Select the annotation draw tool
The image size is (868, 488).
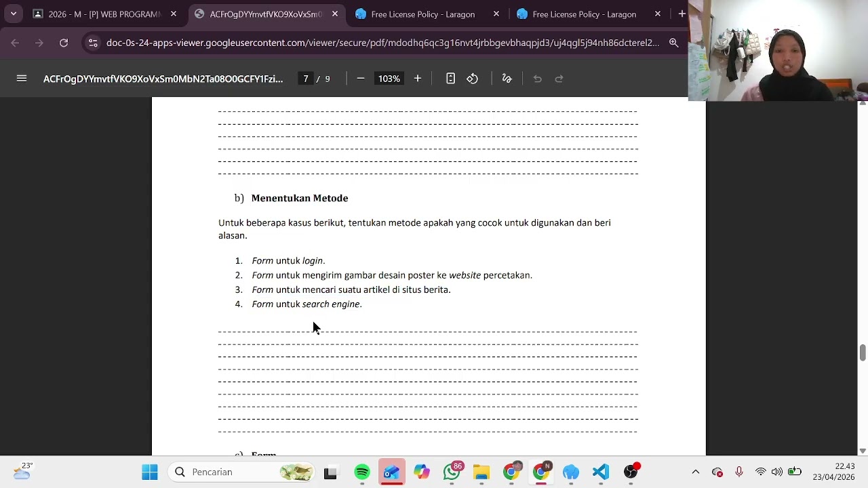(x=507, y=79)
